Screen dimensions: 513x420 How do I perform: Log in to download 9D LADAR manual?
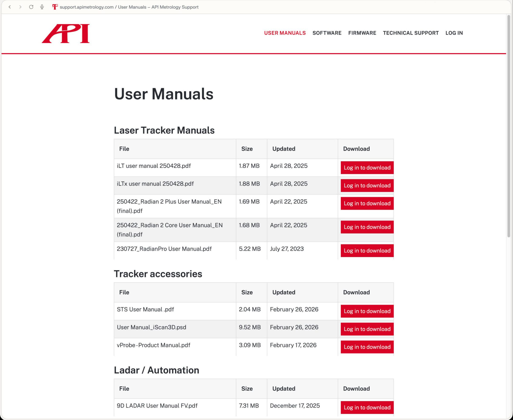pyautogui.click(x=367, y=407)
